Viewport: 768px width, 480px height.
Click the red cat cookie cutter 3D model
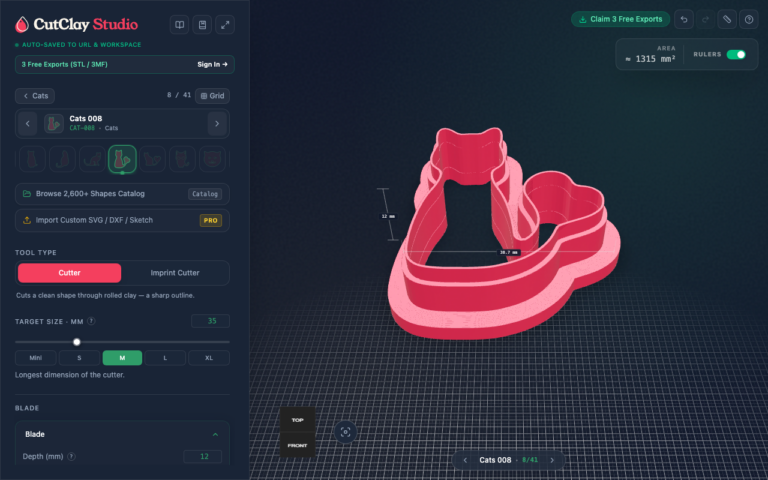tap(504, 234)
